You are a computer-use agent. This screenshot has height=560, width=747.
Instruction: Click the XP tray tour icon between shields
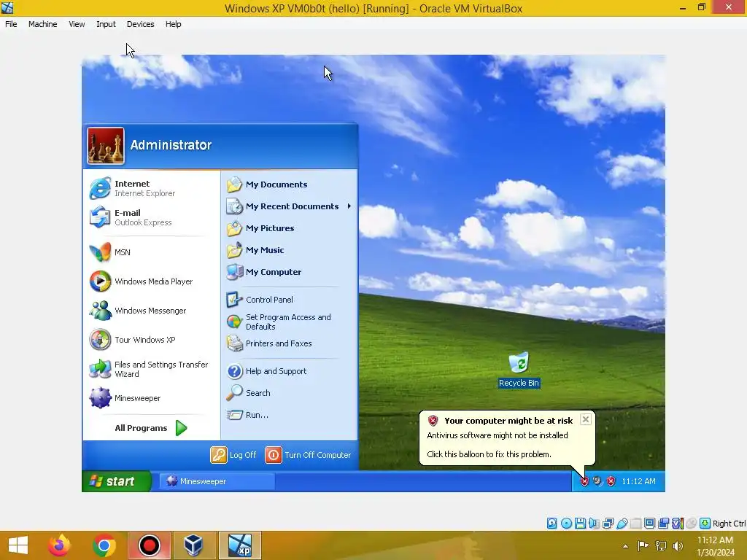click(x=597, y=481)
